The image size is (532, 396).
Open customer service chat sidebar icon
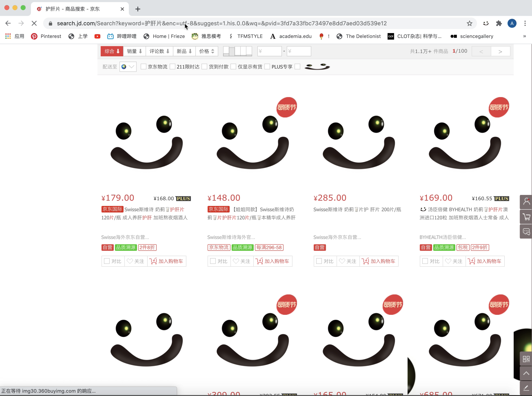(526, 232)
